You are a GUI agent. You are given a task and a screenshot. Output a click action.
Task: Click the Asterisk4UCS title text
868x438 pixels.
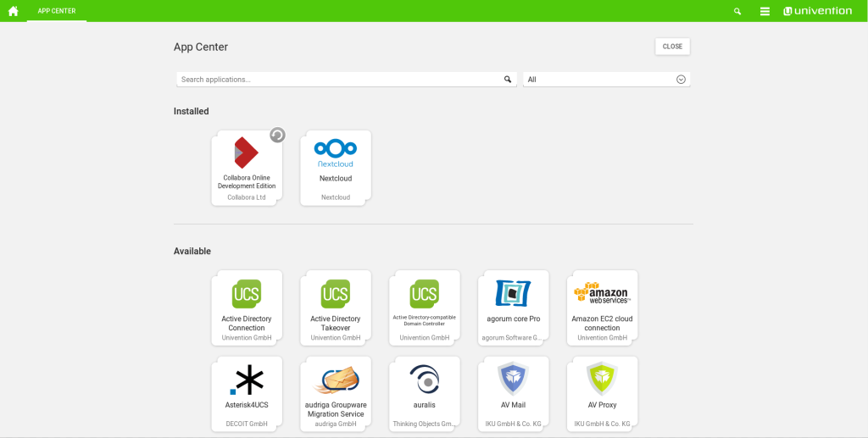pyautogui.click(x=247, y=405)
